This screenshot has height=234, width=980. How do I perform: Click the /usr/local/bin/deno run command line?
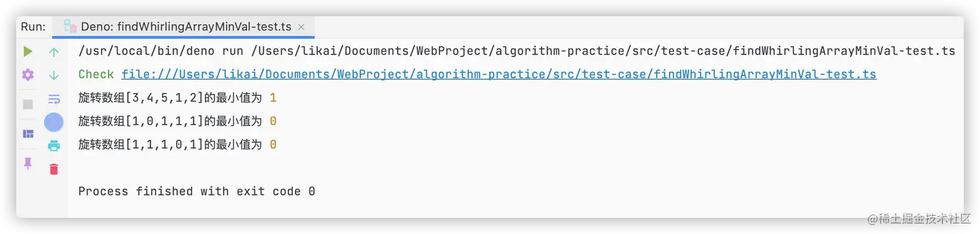[517, 51]
